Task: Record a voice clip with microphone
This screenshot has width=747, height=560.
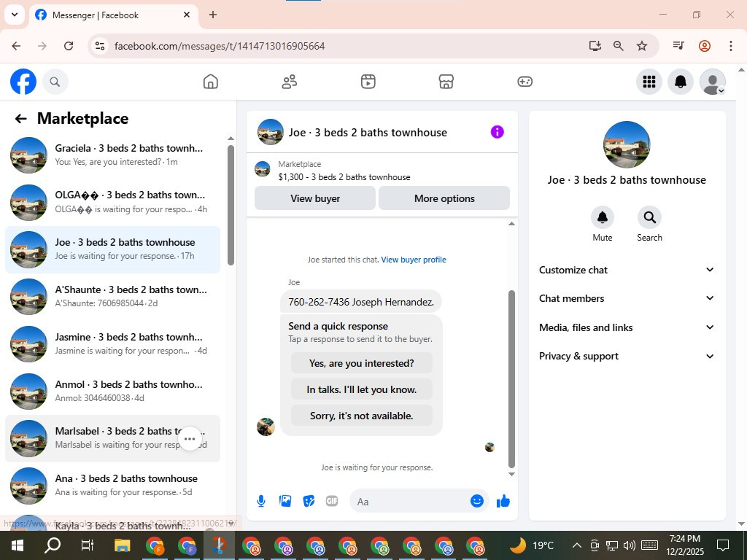Action: point(261,501)
